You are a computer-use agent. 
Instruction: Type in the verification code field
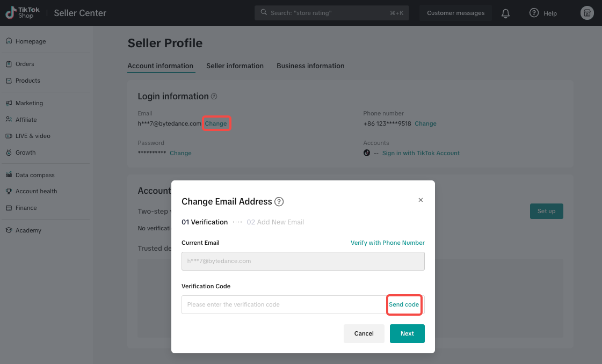pyautogui.click(x=284, y=304)
